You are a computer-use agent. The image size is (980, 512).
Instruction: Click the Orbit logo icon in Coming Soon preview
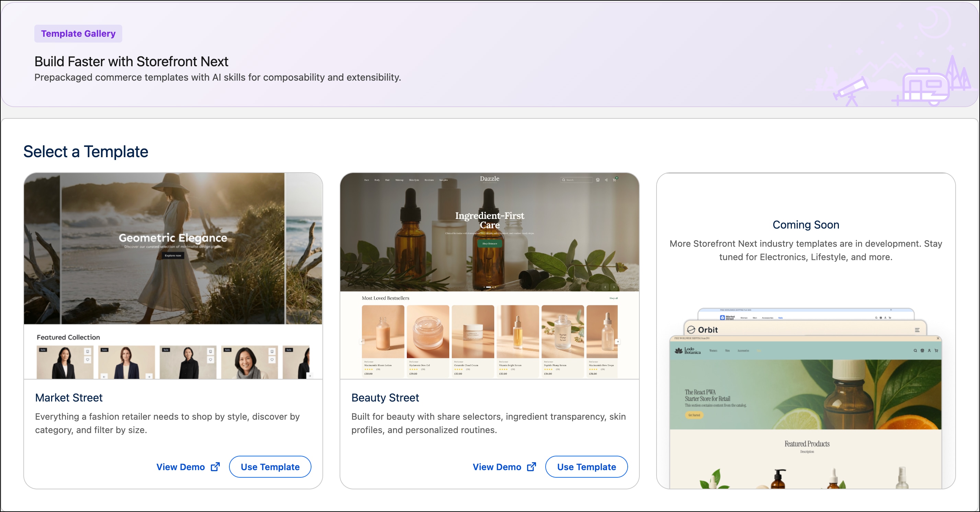[691, 329]
